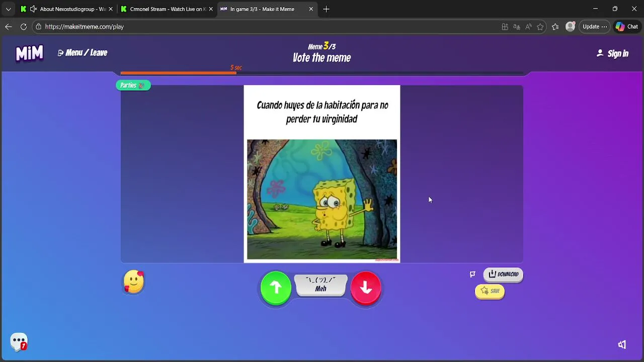
Task: Save the meme with the yellow Save button
Action: click(x=490, y=291)
